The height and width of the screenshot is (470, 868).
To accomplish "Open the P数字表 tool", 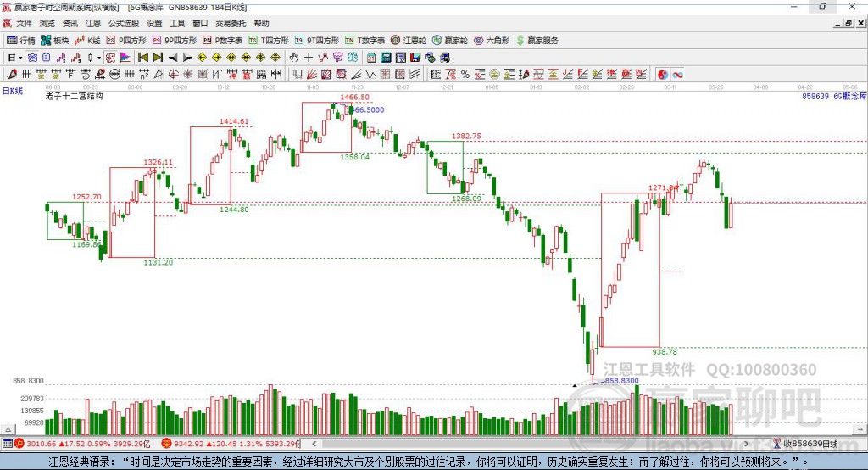I will pos(223,41).
